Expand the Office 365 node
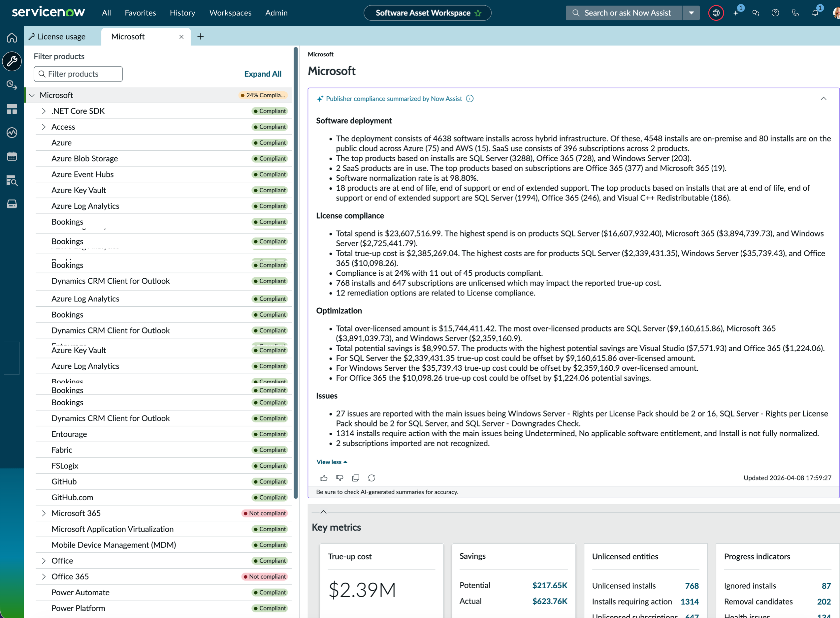Screen dimensions: 840x618 (x=44, y=576)
